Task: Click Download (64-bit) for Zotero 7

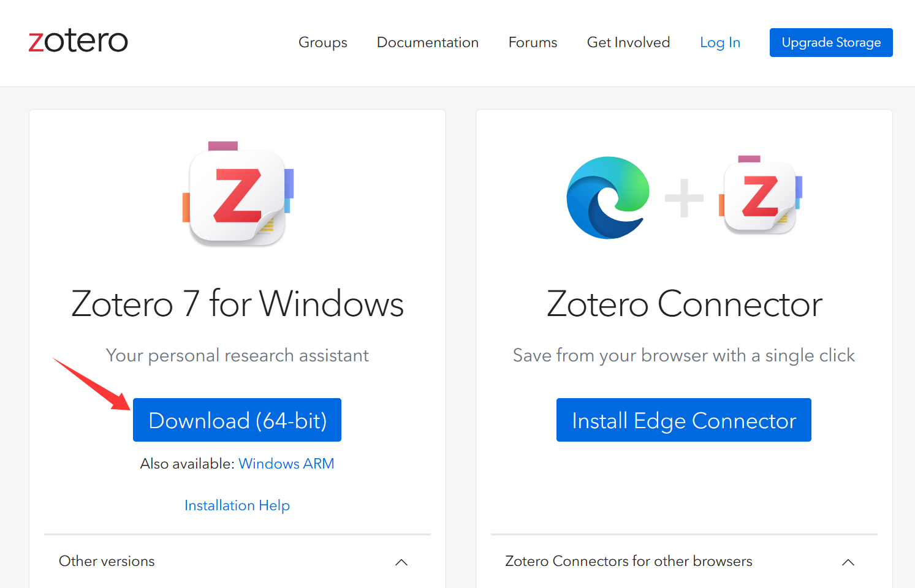Action: pos(237,420)
